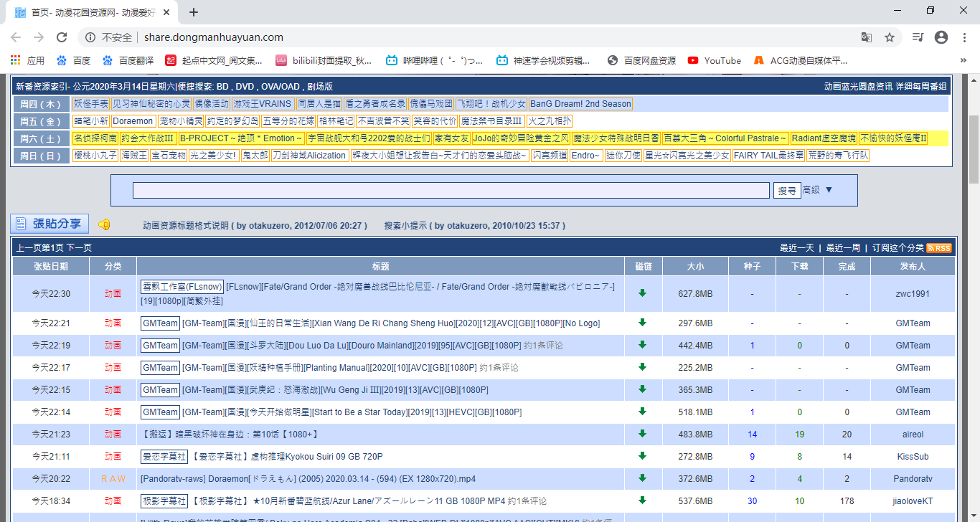Click the 搜尋 search button
The image size is (980, 522).
787,190
